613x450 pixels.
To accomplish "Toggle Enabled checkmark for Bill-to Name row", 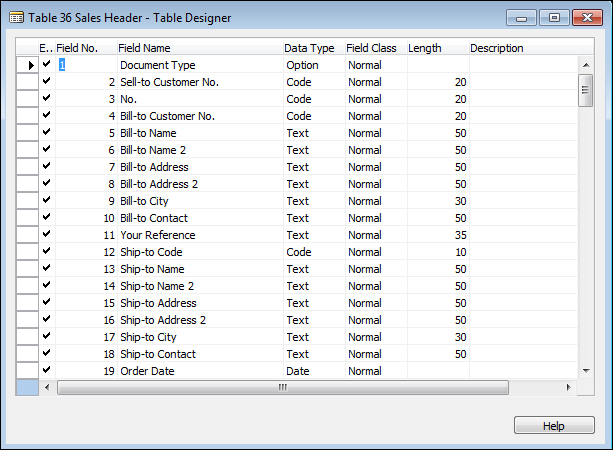I will (x=47, y=132).
